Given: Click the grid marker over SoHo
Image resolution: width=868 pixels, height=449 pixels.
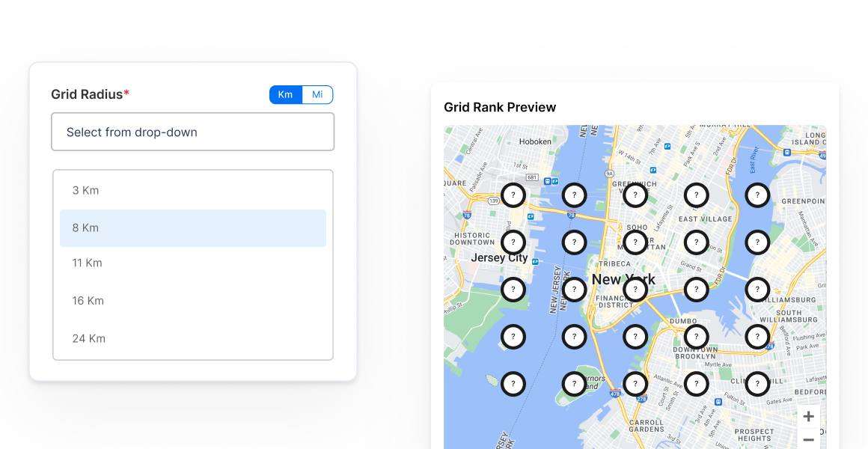Looking at the screenshot, I should 635,242.
